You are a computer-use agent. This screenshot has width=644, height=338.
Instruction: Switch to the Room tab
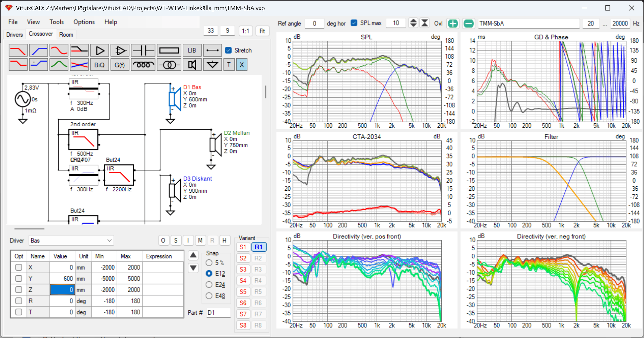(x=66, y=35)
